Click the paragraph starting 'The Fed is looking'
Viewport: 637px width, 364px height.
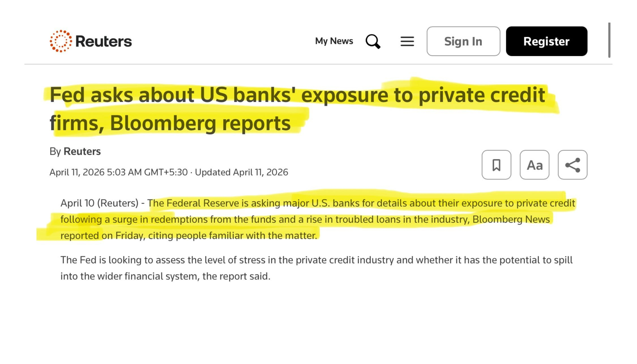point(317,268)
